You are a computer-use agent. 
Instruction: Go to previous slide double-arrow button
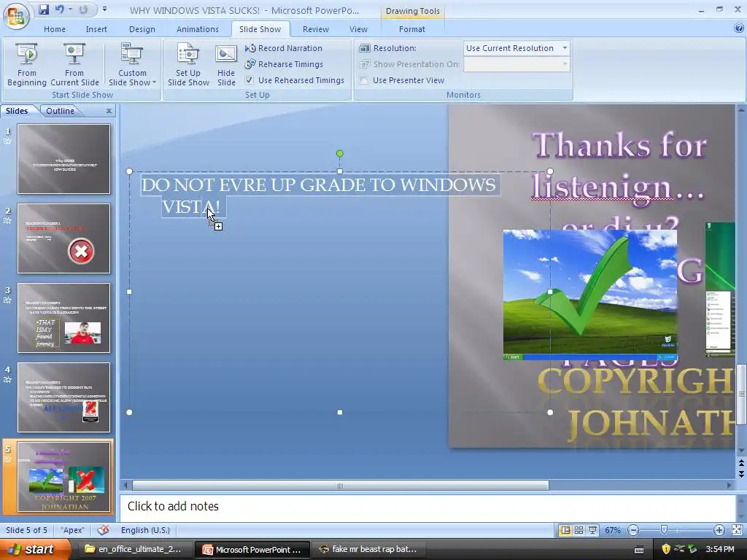[x=741, y=463]
